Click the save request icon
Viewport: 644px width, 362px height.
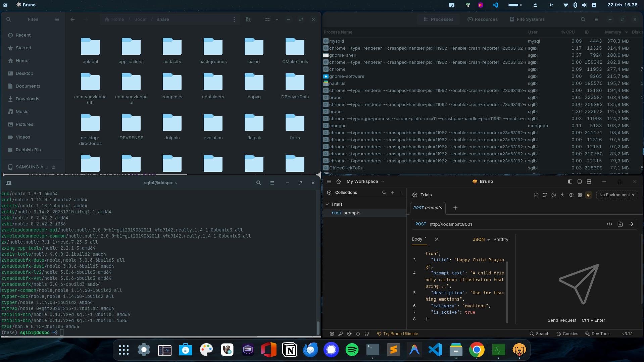click(620, 224)
